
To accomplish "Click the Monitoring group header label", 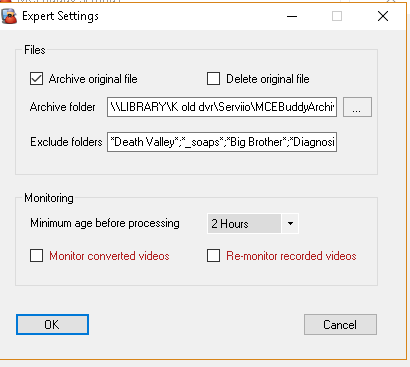I will point(49,198).
